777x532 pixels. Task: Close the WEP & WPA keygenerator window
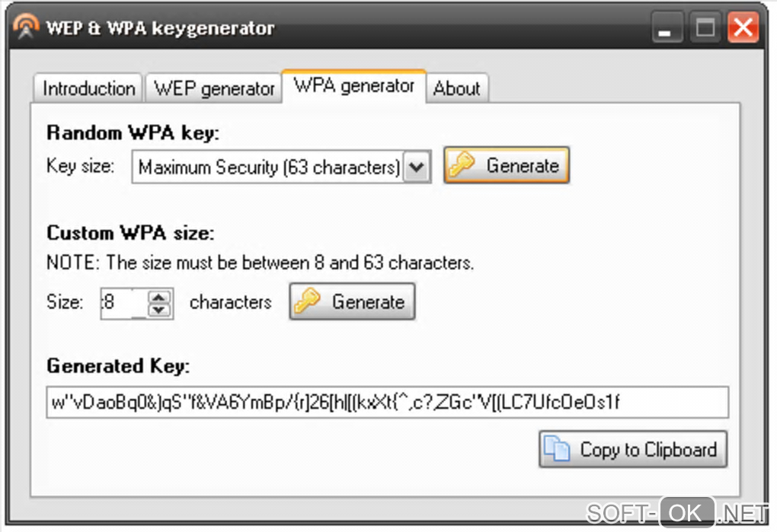[x=743, y=30]
